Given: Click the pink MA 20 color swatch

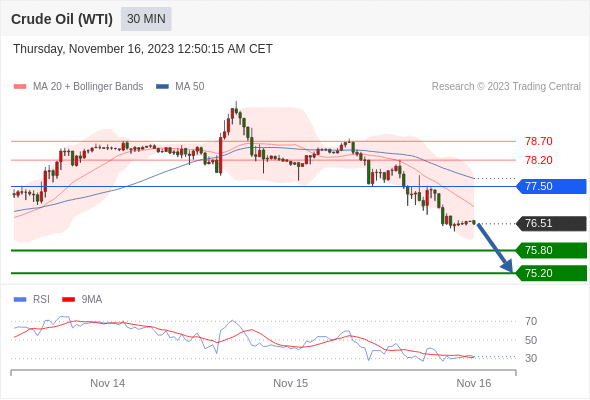Looking at the screenshot, I should click(x=20, y=87).
